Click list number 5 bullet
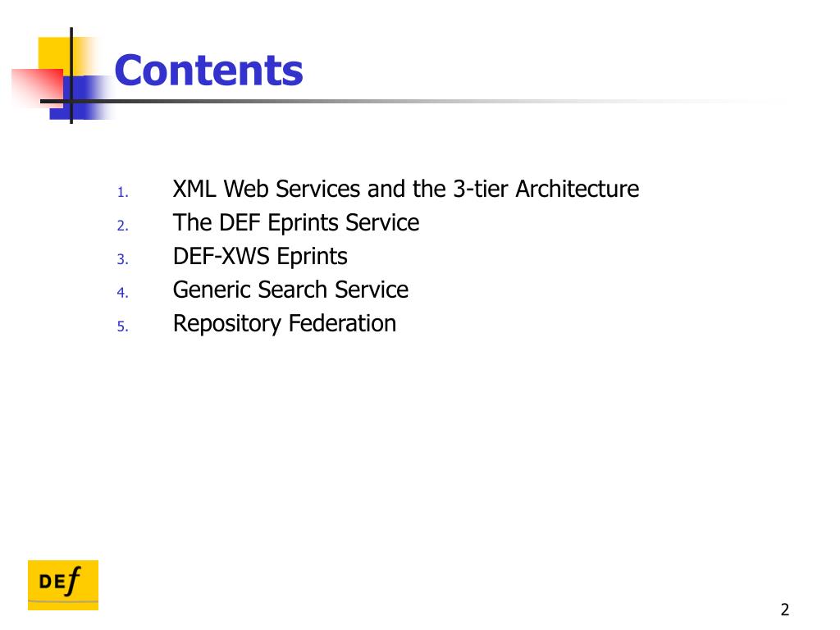This screenshot has width=840, height=630. (x=123, y=326)
